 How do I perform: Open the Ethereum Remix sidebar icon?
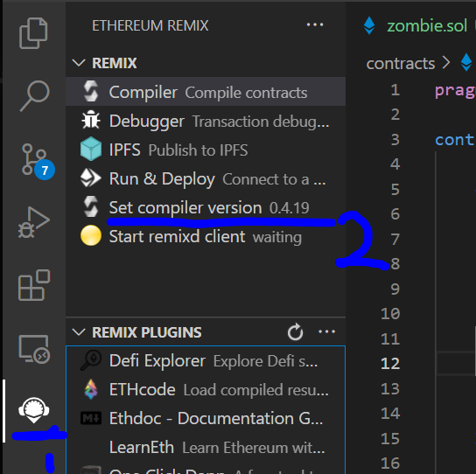[34, 410]
